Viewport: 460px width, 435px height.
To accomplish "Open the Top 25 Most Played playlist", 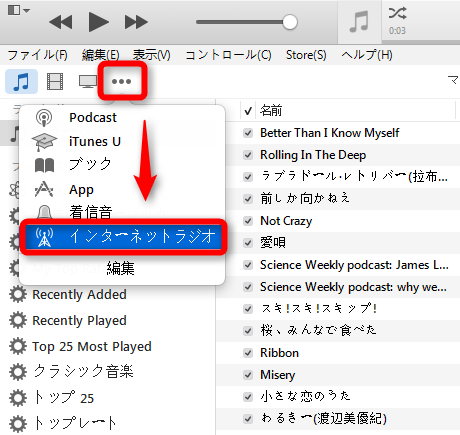I will click(92, 347).
